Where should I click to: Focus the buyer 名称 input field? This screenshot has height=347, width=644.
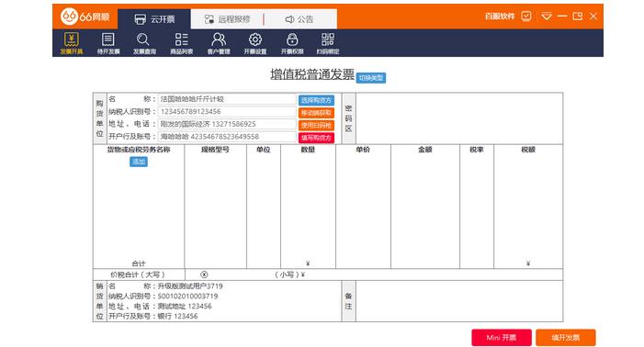pos(227,99)
